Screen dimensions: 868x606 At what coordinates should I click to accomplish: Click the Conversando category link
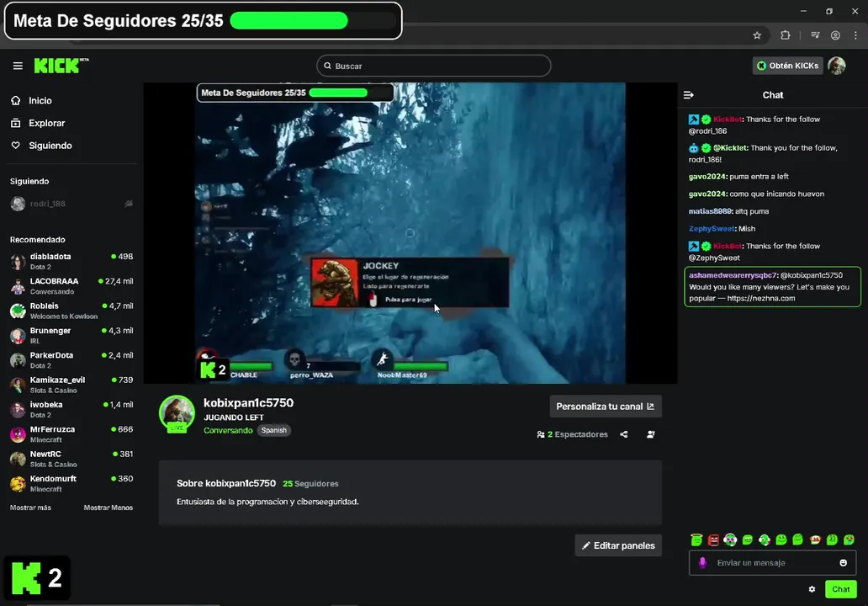[228, 430]
